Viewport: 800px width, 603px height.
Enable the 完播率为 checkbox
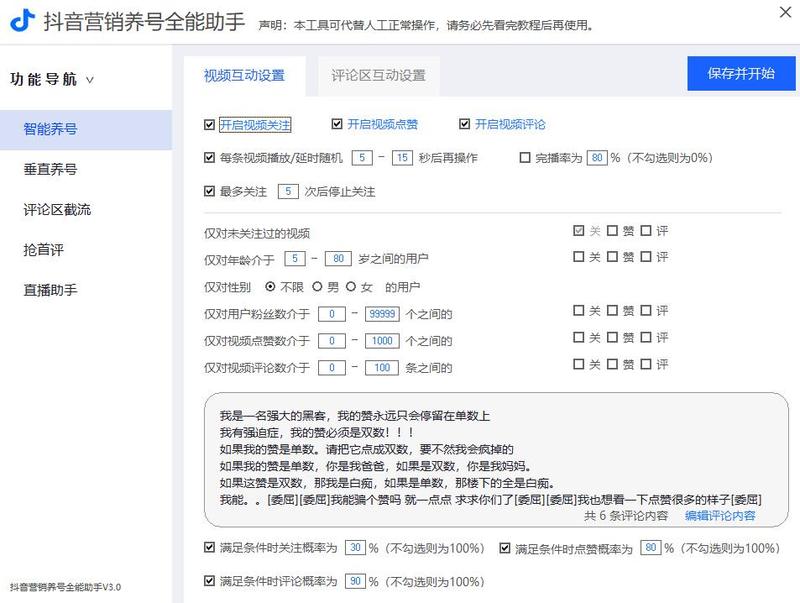(524, 158)
